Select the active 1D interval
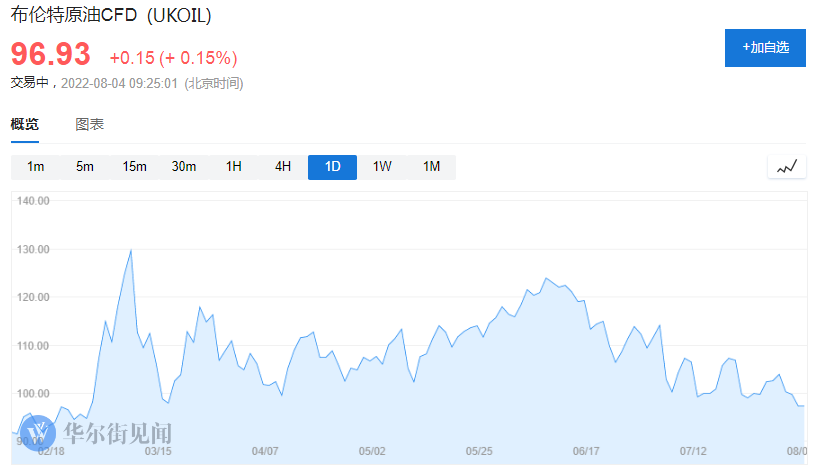818x469 pixels. click(x=332, y=167)
